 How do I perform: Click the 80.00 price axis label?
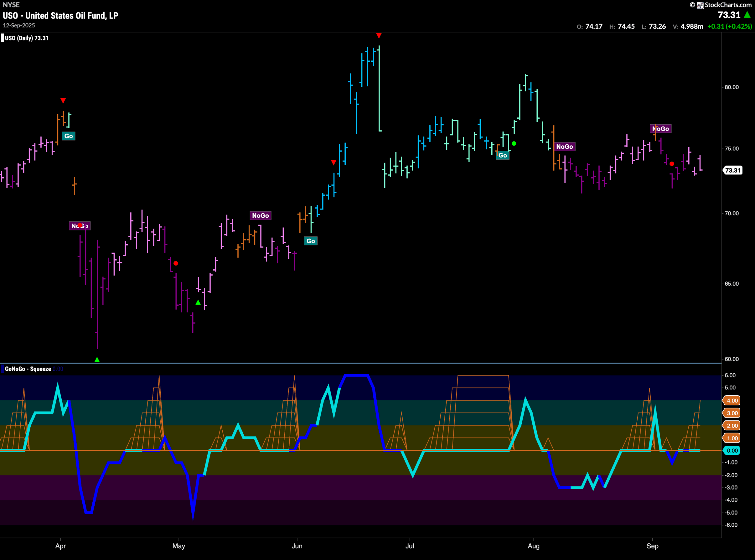pyautogui.click(x=732, y=87)
